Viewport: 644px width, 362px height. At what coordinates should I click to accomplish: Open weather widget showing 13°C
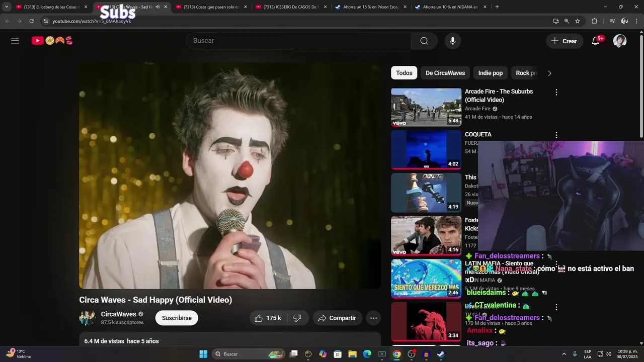(18, 354)
